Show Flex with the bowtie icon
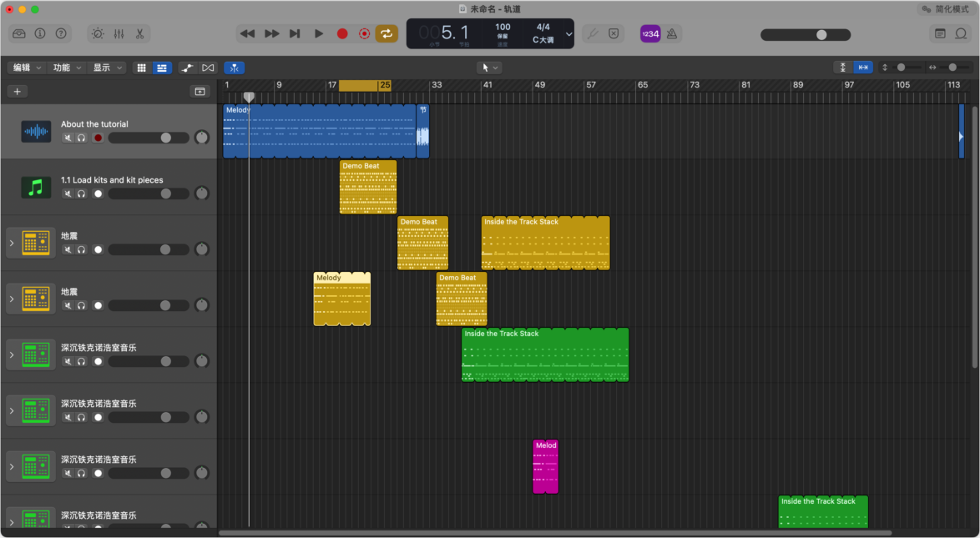The height and width of the screenshot is (538, 980). click(x=208, y=68)
